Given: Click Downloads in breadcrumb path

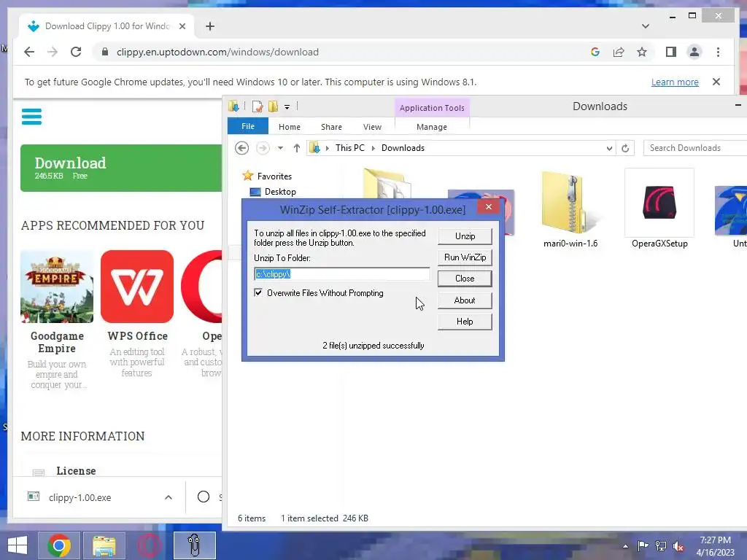Looking at the screenshot, I should pos(403,147).
